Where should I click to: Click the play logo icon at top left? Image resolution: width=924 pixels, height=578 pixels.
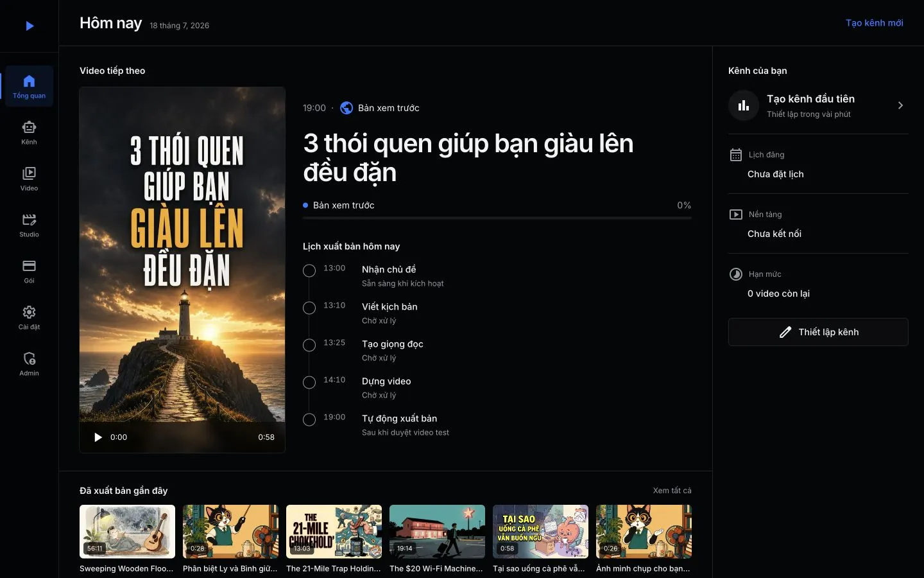(30, 26)
